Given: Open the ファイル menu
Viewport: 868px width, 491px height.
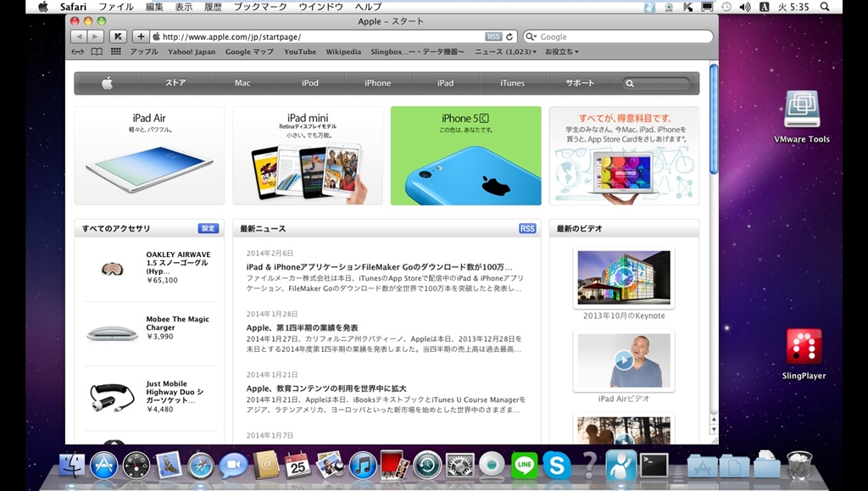Looking at the screenshot, I should [x=115, y=7].
